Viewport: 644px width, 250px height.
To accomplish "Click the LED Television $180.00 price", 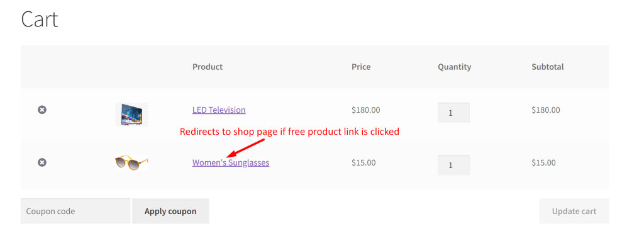I will (366, 110).
